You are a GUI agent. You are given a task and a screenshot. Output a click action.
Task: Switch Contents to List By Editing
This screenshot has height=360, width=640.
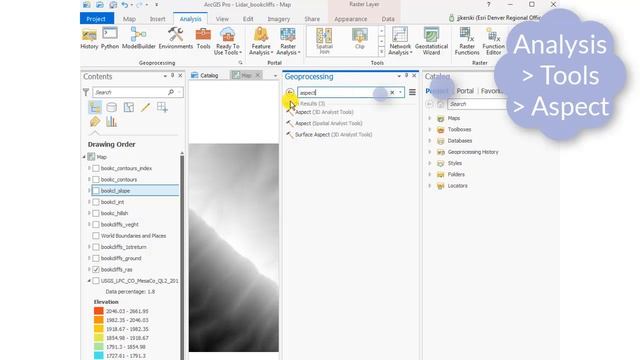[x=145, y=107]
